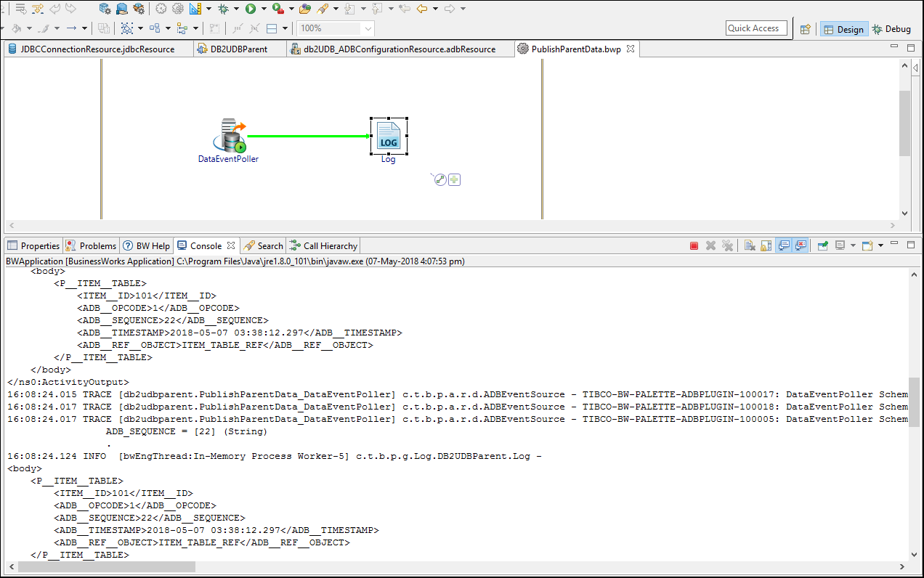Click the forward navigation arrow
This screenshot has width=924, height=578.
coord(450,9)
